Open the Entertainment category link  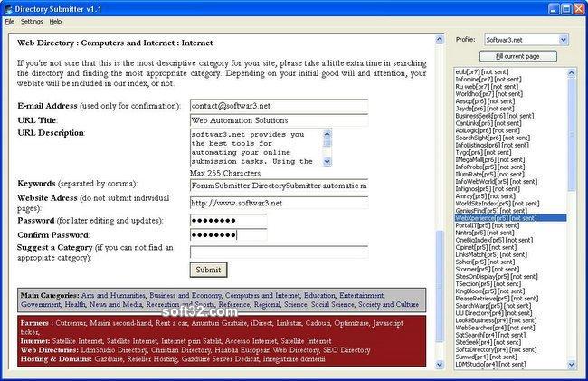[x=362, y=296]
